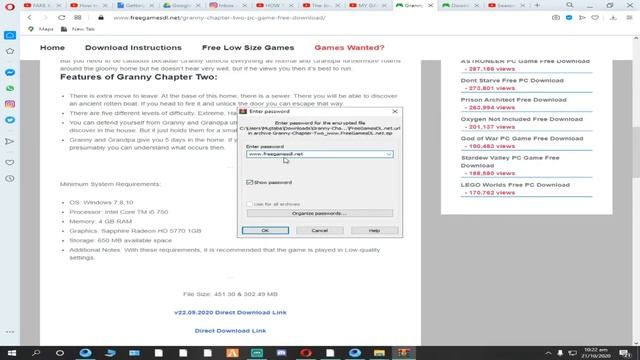Open the Opera menu logo
Viewport: 640px width, 360px height.
point(9,7)
